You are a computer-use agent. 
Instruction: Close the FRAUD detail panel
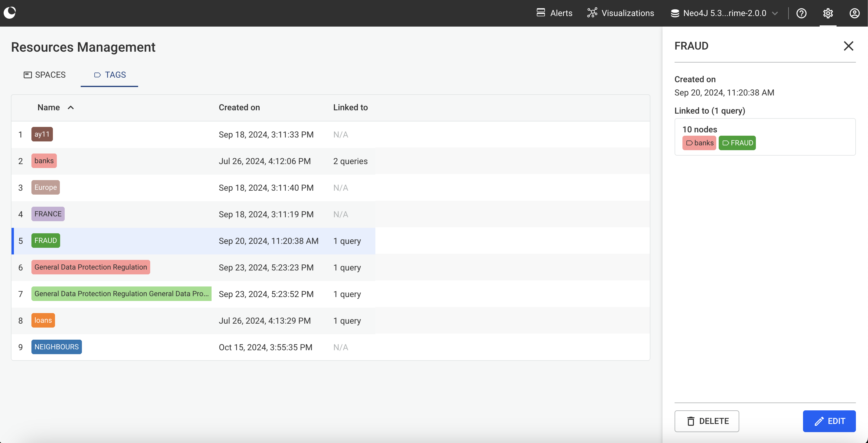[x=848, y=46]
